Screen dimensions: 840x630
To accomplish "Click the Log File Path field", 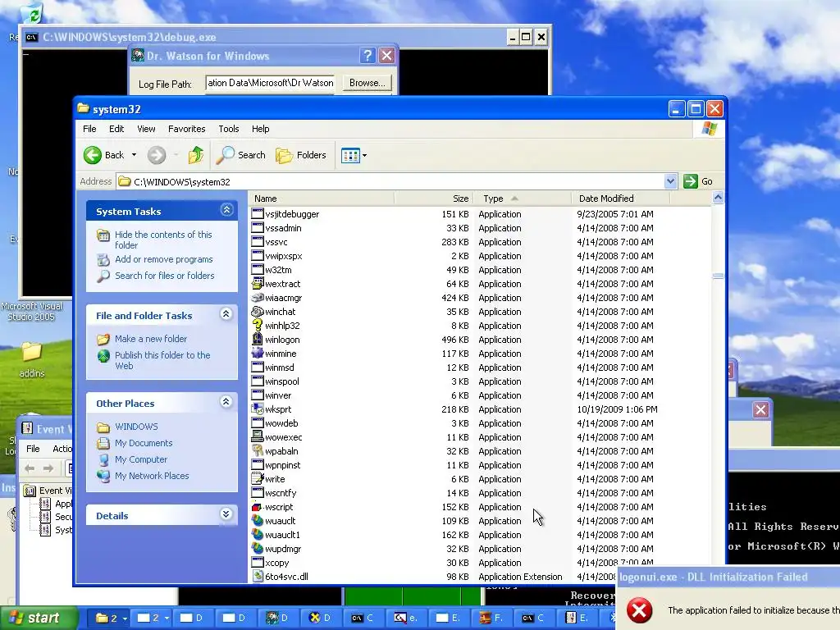I will (x=271, y=83).
